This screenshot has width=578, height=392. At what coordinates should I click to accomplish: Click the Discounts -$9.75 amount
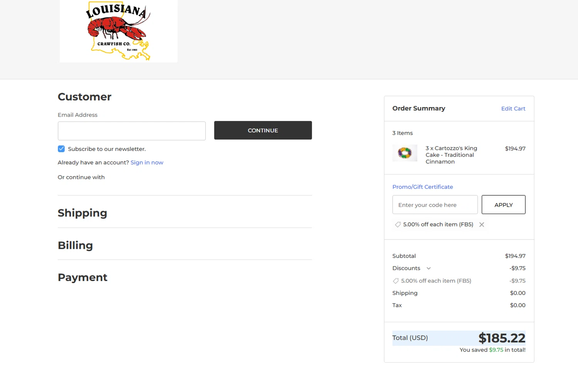tap(518, 268)
